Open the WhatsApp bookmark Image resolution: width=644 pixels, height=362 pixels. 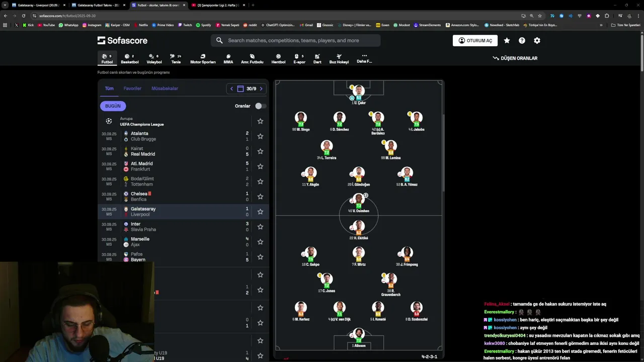click(x=68, y=25)
